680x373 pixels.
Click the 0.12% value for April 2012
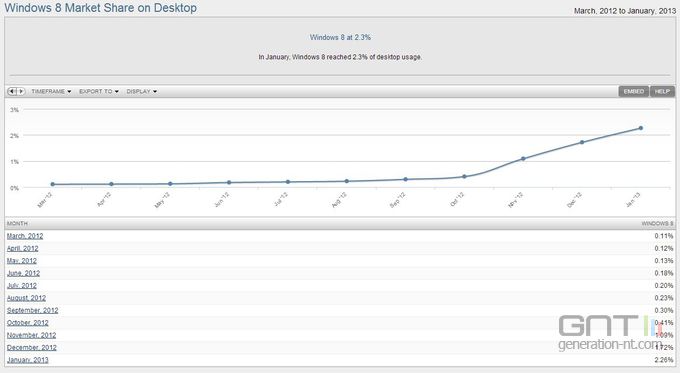pyautogui.click(x=664, y=249)
